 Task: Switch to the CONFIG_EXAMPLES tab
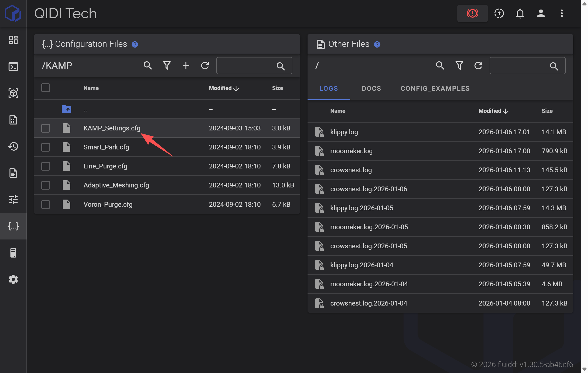tap(435, 88)
